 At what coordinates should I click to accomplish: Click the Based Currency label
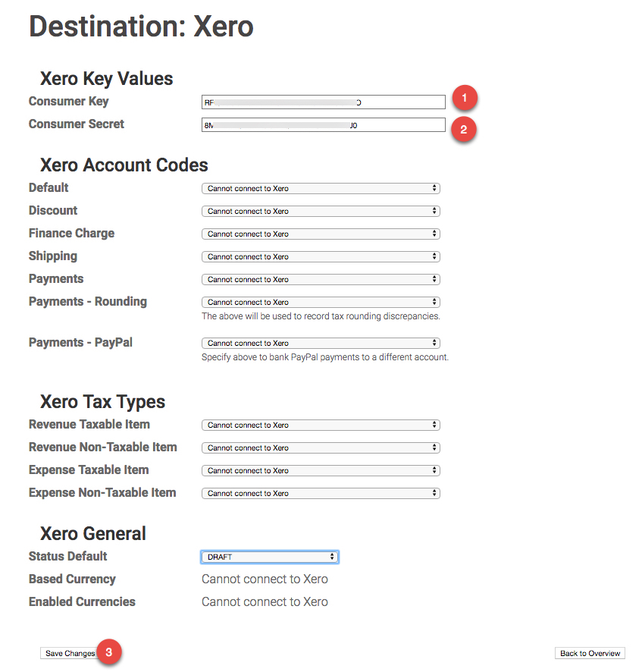(x=72, y=579)
